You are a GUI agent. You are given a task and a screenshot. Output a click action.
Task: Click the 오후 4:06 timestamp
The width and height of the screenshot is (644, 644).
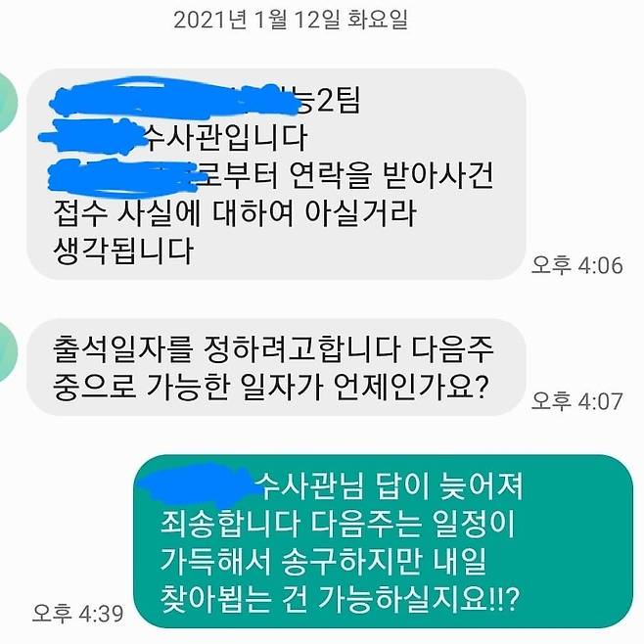click(x=577, y=265)
